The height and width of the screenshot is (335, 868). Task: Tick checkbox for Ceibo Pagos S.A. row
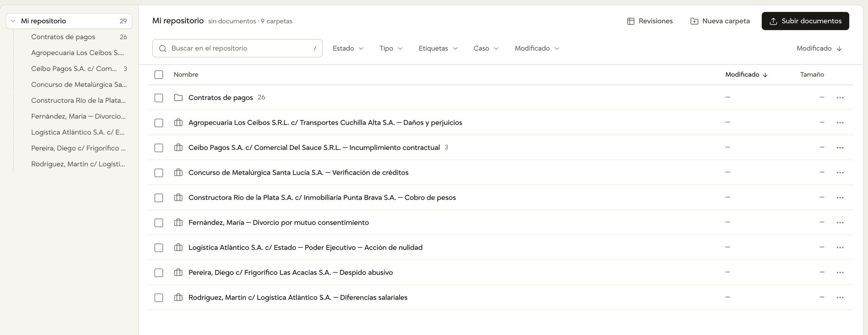(159, 148)
